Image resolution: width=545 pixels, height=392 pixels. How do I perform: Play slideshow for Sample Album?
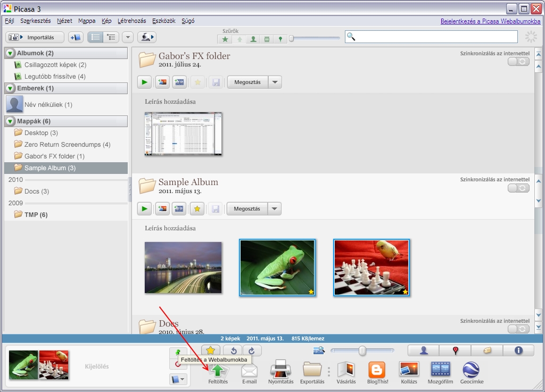click(x=144, y=208)
